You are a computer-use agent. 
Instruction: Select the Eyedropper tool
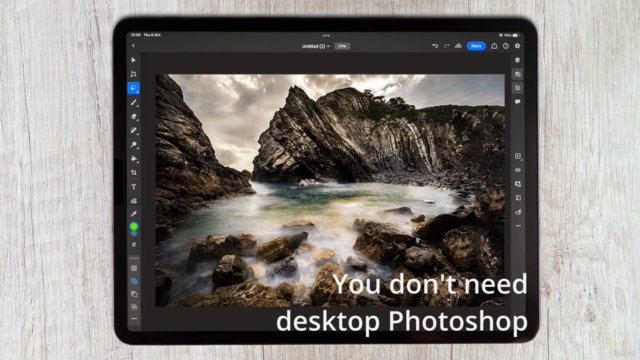click(133, 213)
